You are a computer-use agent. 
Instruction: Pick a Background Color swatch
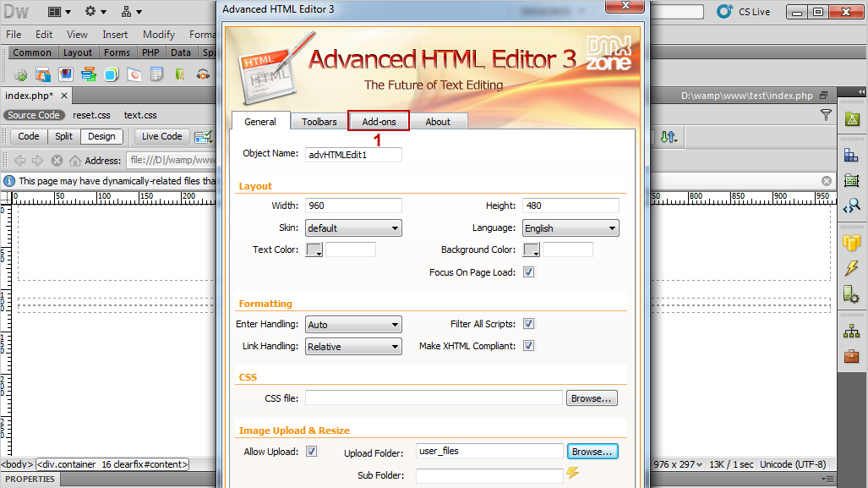(x=531, y=249)
